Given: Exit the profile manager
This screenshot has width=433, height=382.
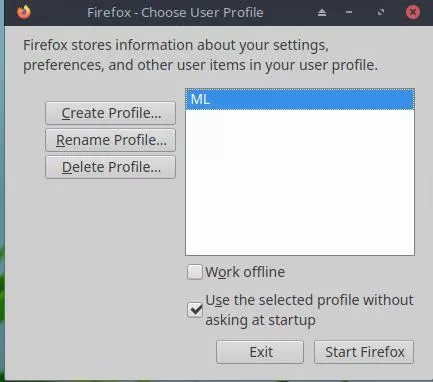Looking at the screenshot, I should click(x=260, y=352).
